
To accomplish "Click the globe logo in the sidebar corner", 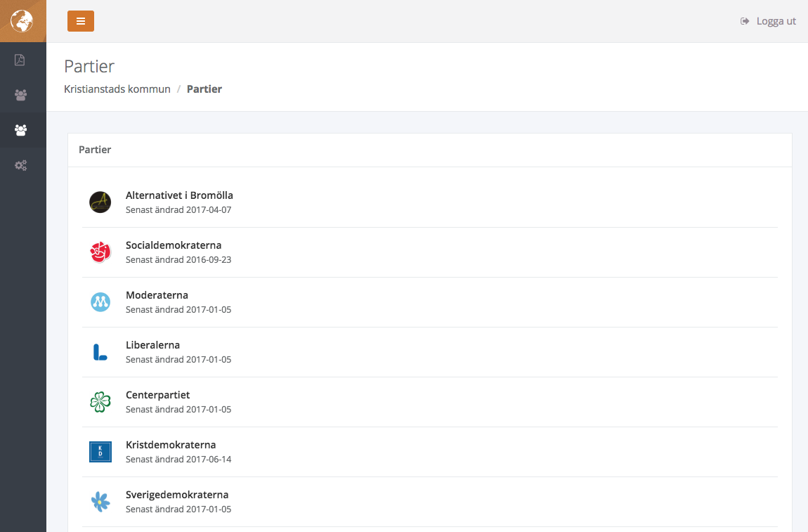I will point(22,21).
